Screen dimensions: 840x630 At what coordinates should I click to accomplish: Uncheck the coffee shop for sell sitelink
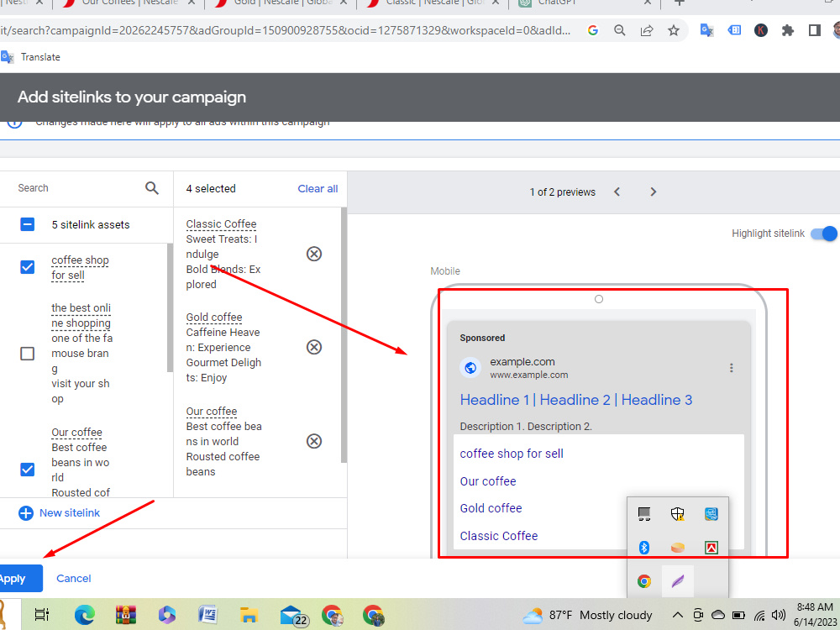(x=28, y=267)
